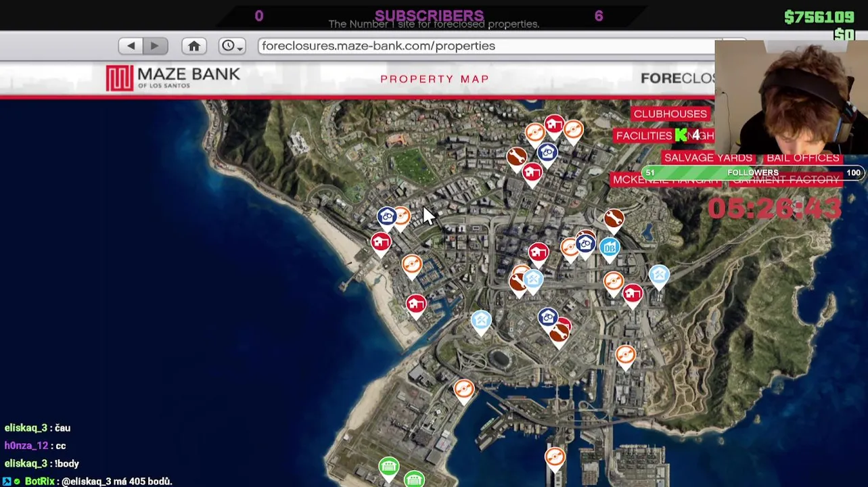The width and height of the screenshot is (868, 487).
Task: Select blue handcuffs marker next to DB marker
Action: 586,245
